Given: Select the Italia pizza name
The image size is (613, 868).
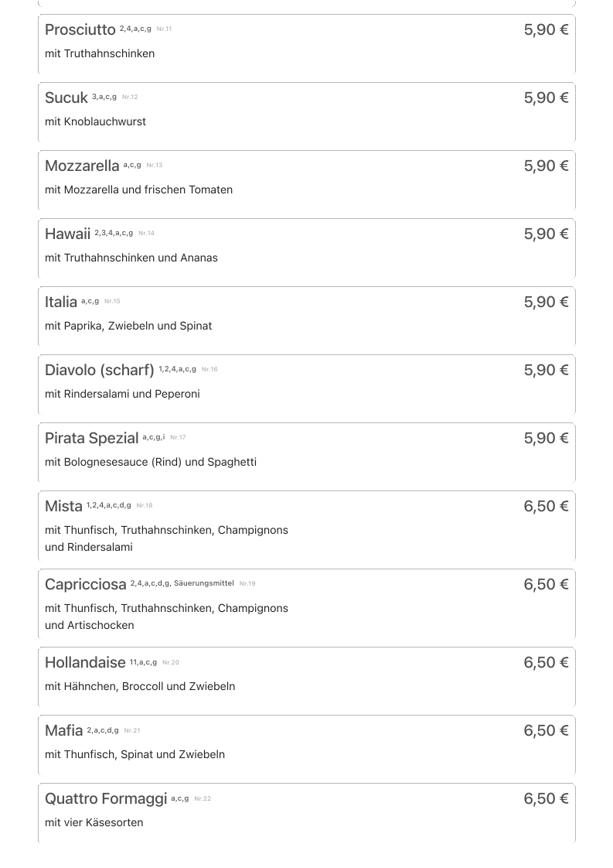Looking at the screenshot, I should pos(61,302).
